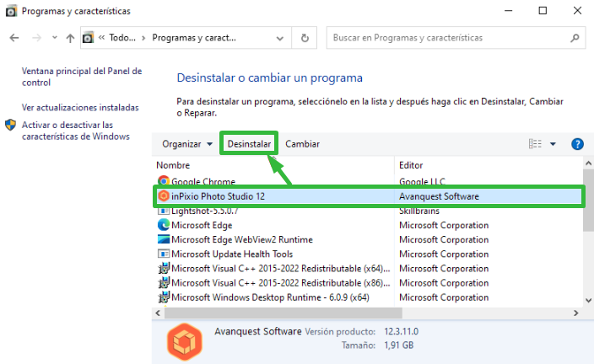Click the Microsoft Edge icon
The width and height of the screenshot is (594, 364).
pyautogui.click(x=164, y=225)
